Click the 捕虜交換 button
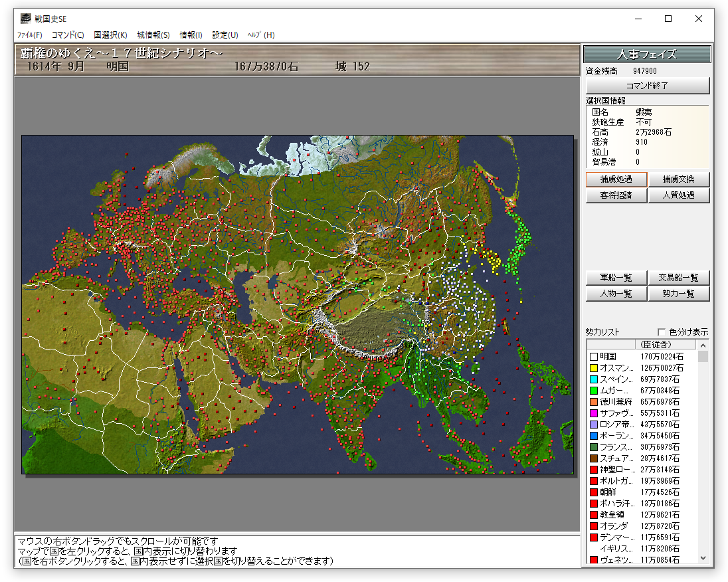The height and width of the screenshot is (582, 728). pos(678,179)
